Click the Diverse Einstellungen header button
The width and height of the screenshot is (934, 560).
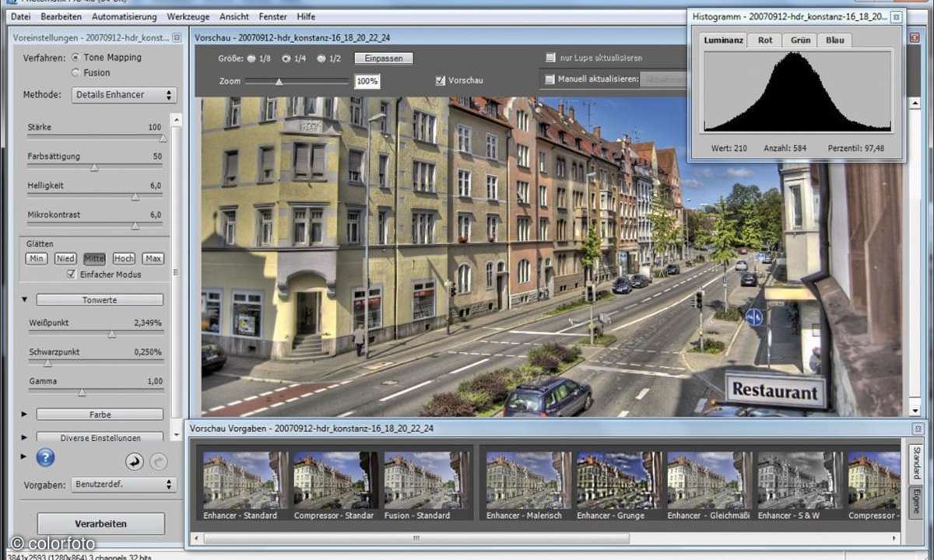click(100, 438)
